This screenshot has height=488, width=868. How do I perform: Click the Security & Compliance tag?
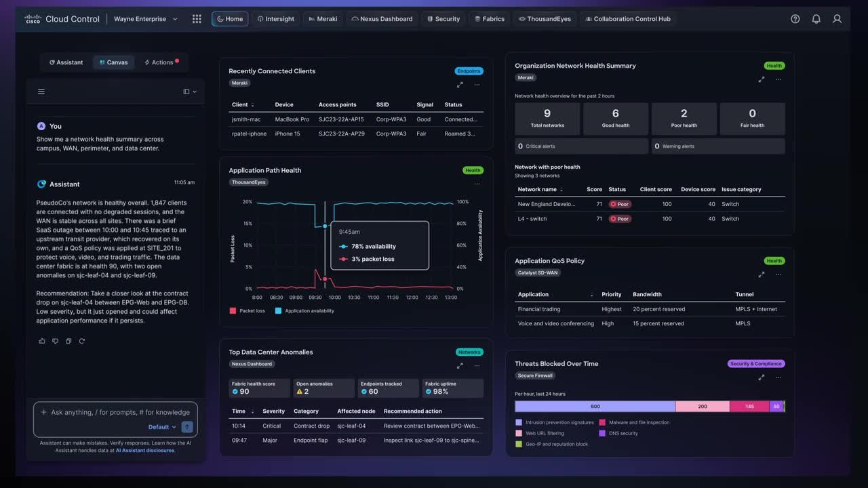coord(756,364)
